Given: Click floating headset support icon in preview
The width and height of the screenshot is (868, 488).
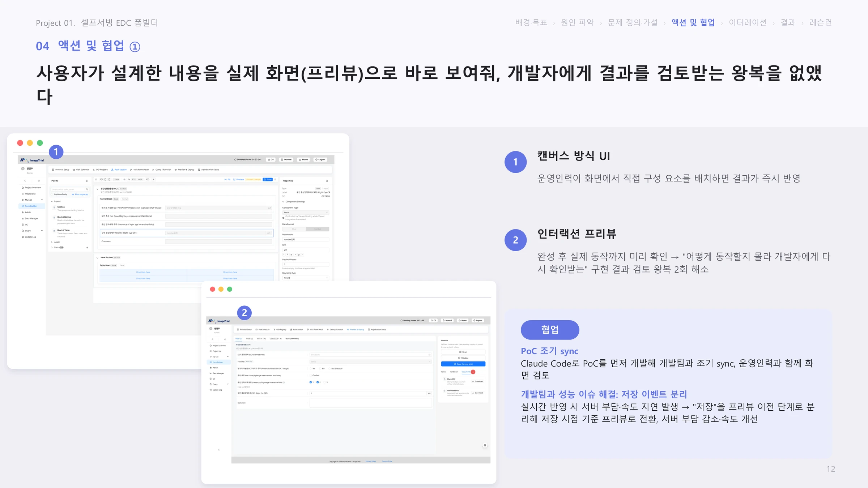Looking at the screenshot, I should tap(485, 445).
